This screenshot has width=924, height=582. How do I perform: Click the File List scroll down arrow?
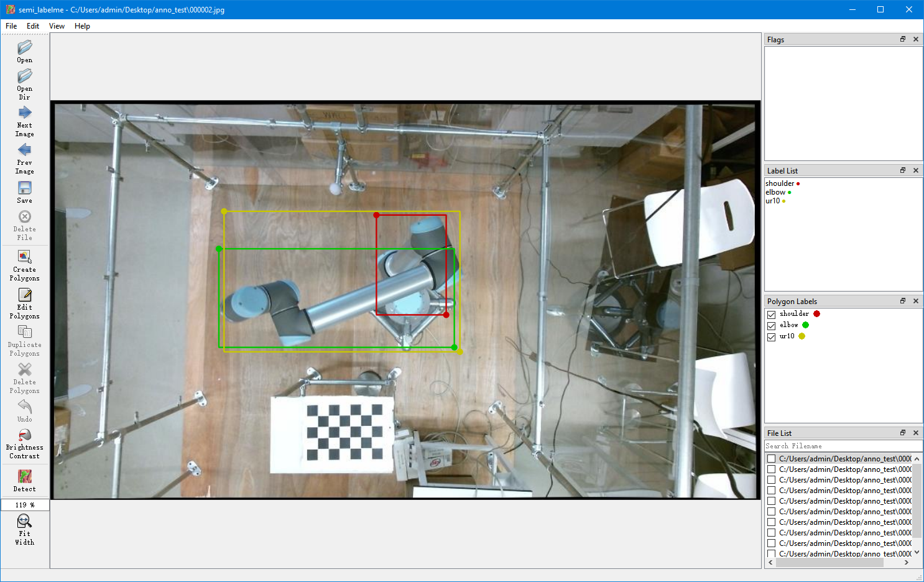tap(917, 552)
